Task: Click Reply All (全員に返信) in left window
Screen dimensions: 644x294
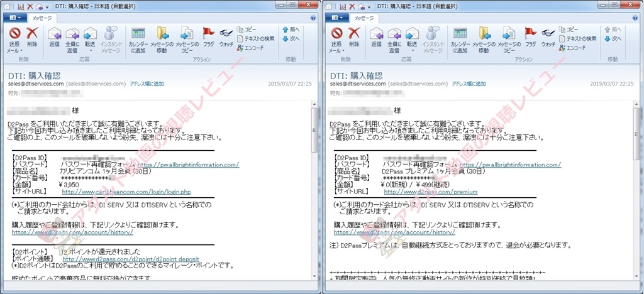Action: (x=72, y=40)
